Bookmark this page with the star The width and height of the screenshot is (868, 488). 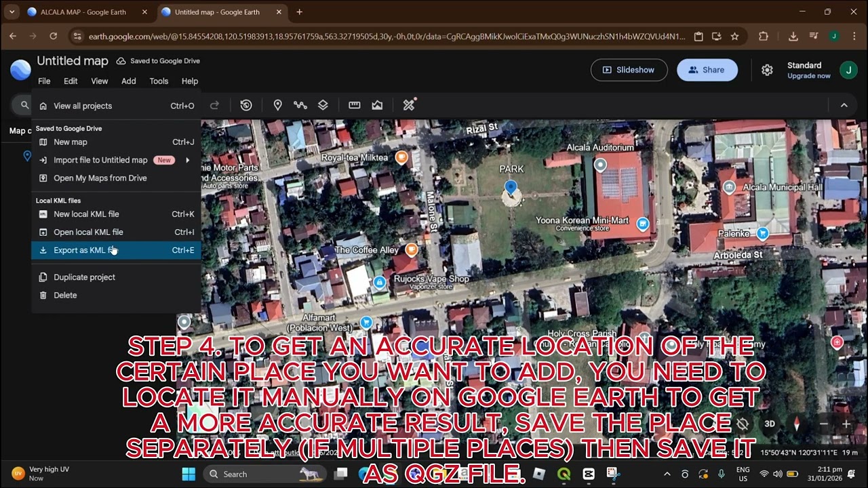[734, 37]
